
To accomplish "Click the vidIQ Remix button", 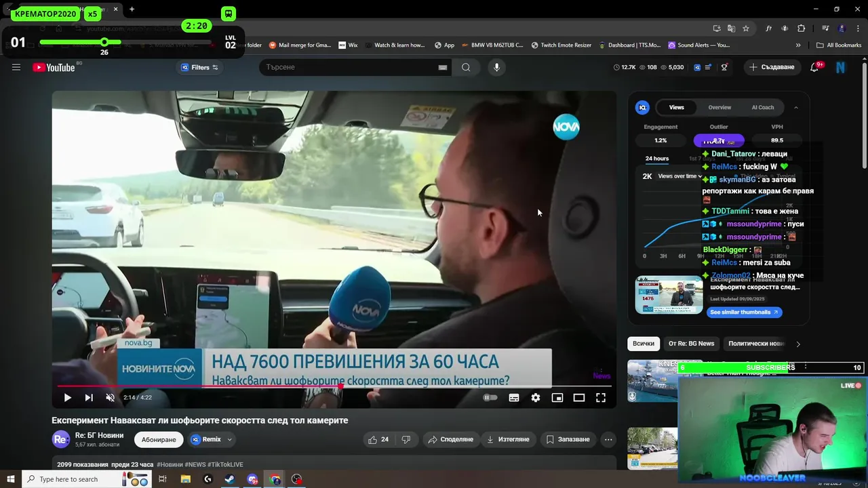I will (206, 439).
